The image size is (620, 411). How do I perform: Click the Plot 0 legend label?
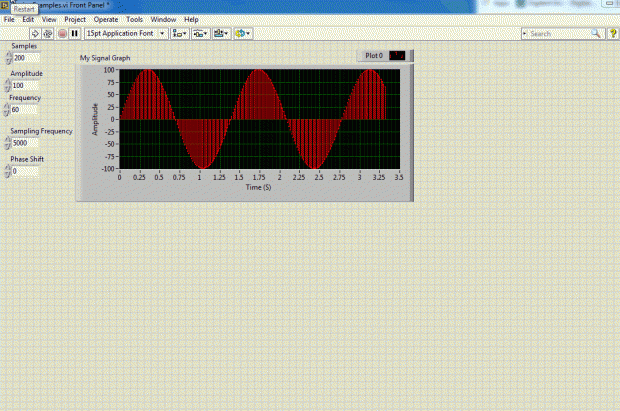point(374,55)
